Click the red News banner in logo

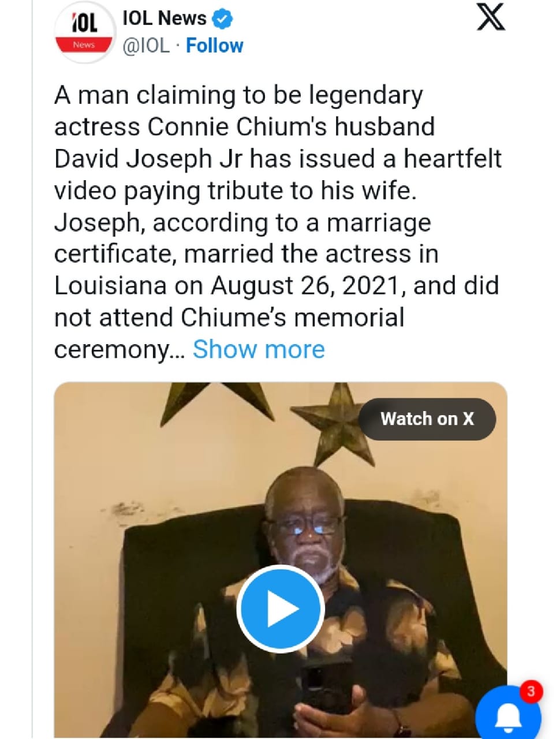[x=84, y=44]
